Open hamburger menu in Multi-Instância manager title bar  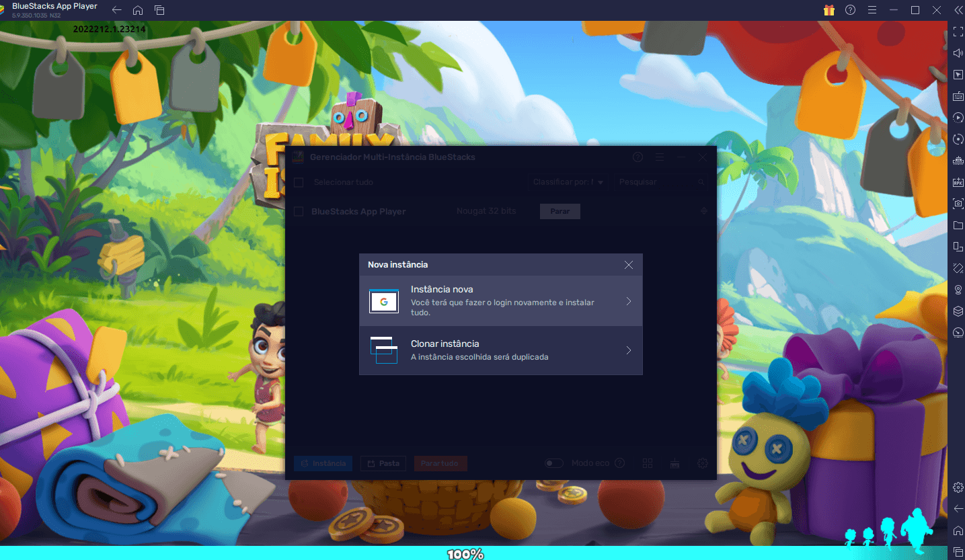pos(660,157)
